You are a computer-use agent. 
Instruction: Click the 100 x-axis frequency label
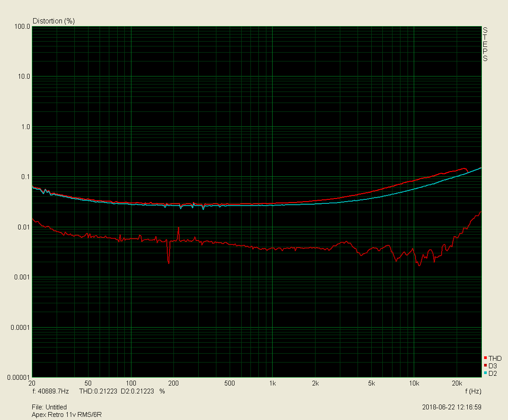[131, 383]
